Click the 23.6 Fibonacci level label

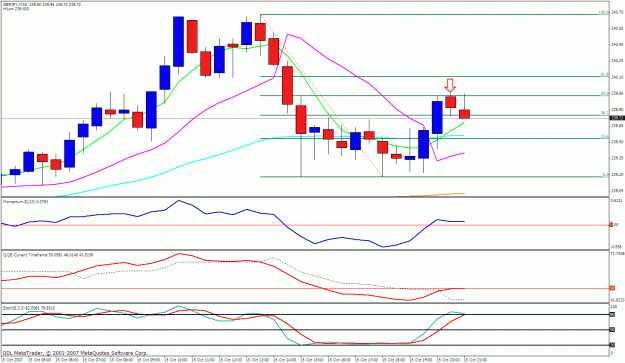tap(605, 136)
